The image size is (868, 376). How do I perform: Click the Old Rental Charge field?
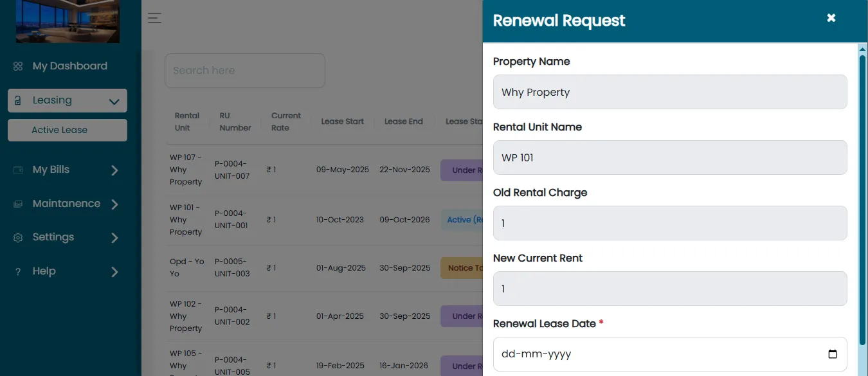click(670, 223)
